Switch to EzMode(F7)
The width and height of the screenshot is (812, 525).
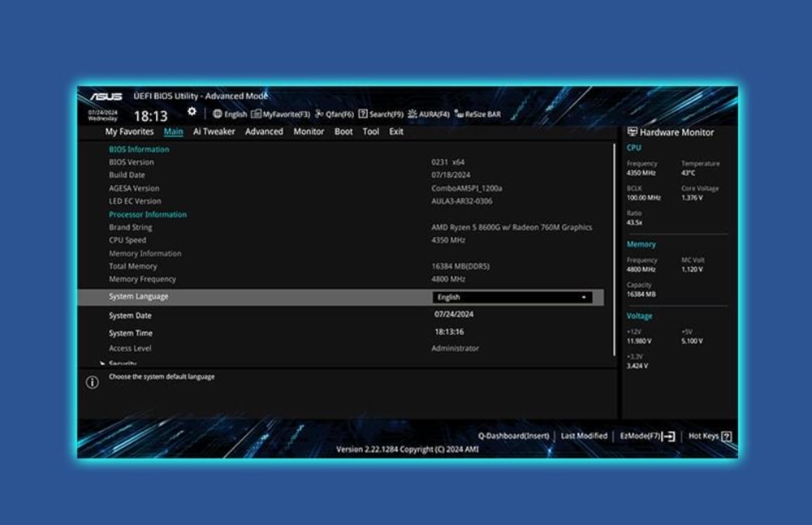[x=647, y=437]
